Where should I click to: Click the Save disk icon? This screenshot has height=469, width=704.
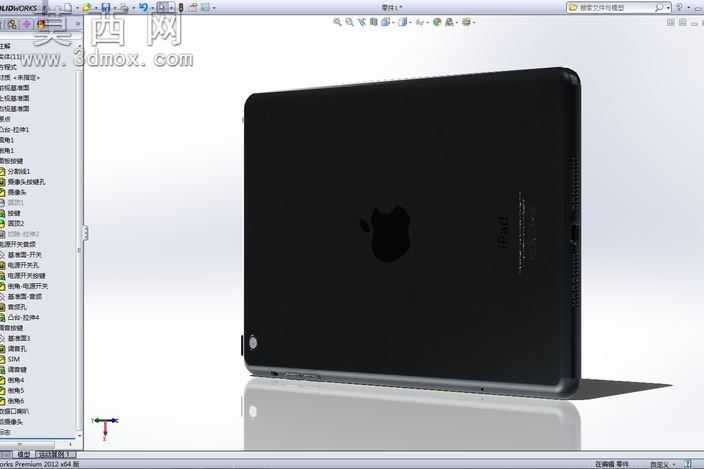(106, 8)
